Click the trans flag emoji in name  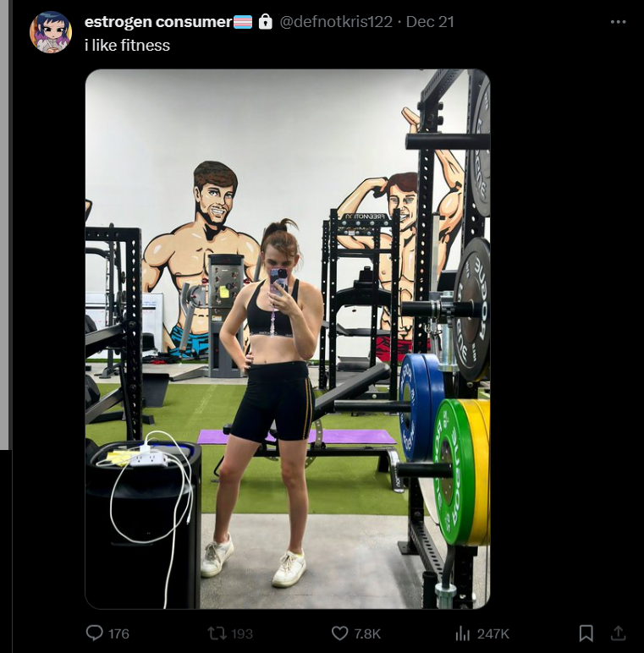(x=242, y=22)
